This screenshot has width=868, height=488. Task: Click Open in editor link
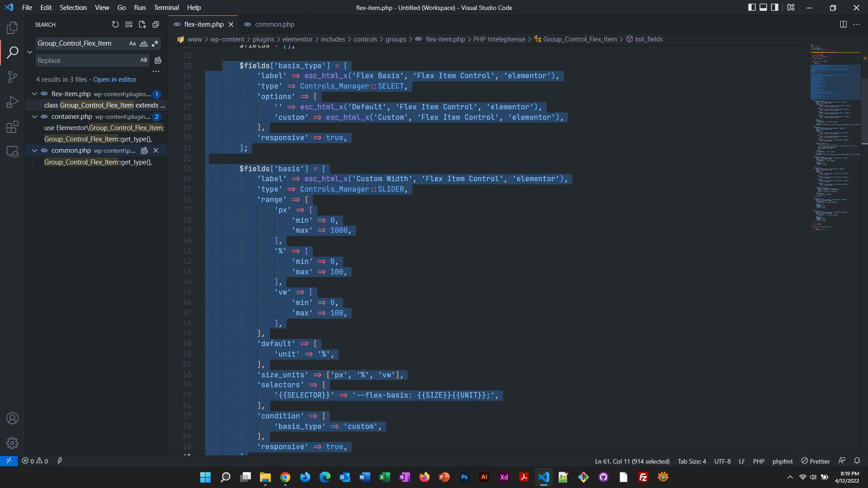[x=115, y=80]
